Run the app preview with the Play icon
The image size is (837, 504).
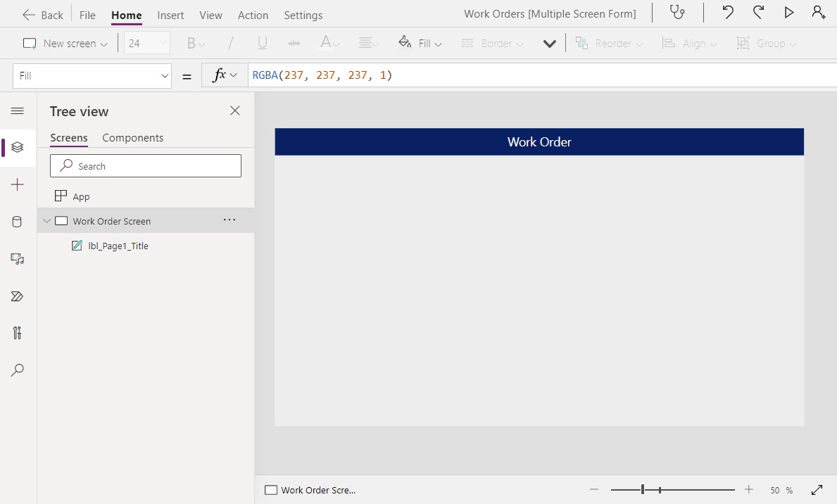(x=788, y=12)
